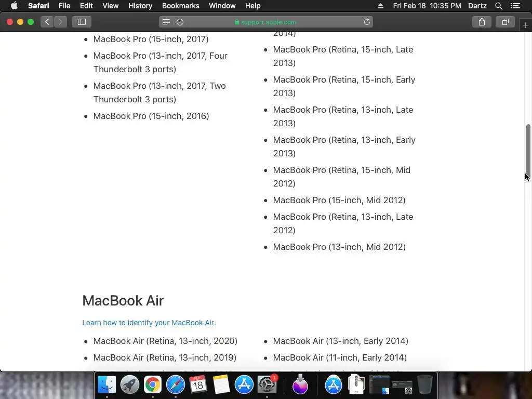Open the Safari menu
532x399 pixels.
tap(38, 6)
